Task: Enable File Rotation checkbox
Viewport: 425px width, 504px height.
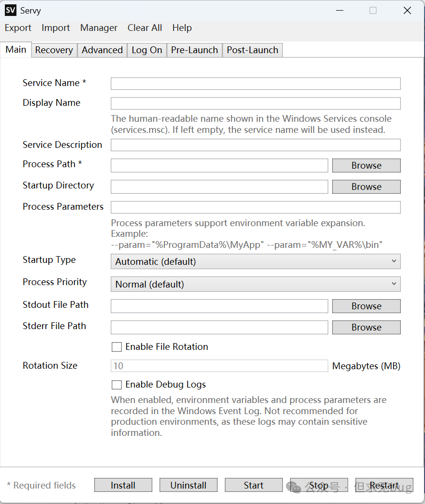Action: tap(117, 347)
